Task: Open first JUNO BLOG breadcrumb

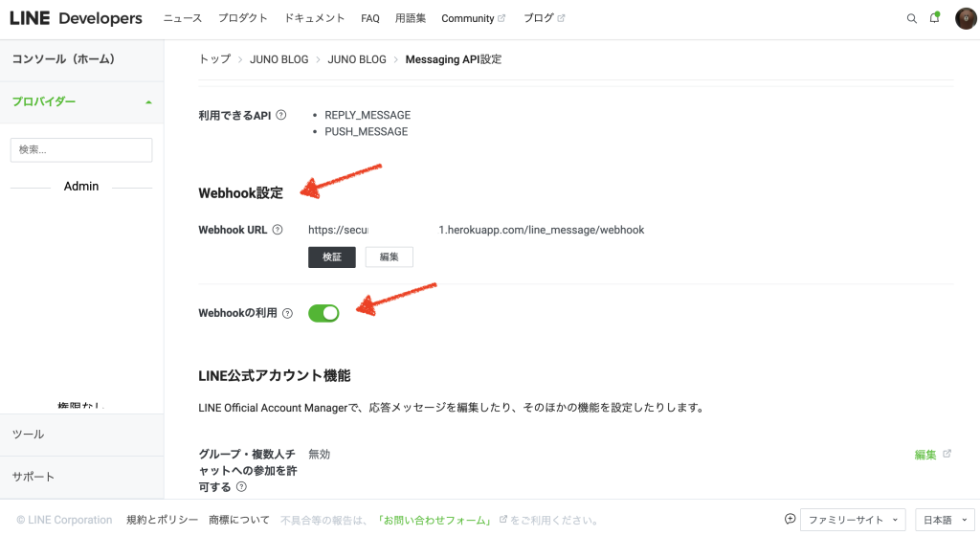Action: [x=278, y=59]
